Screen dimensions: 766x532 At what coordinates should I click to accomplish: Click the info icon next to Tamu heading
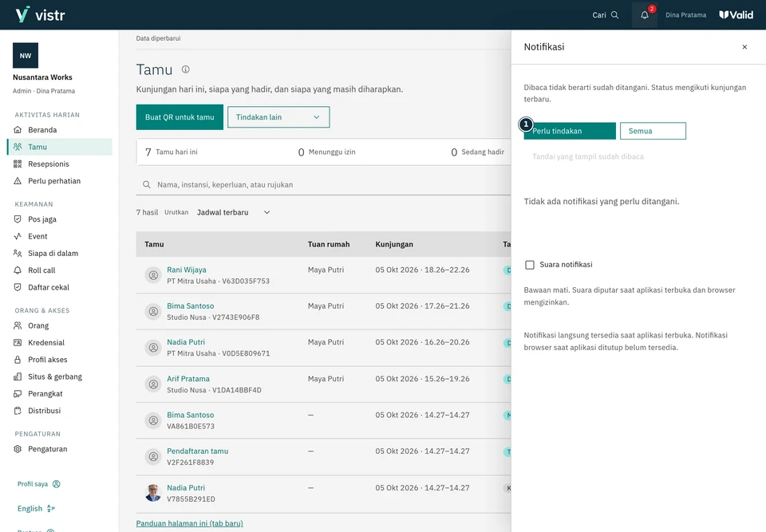[186, 69]
